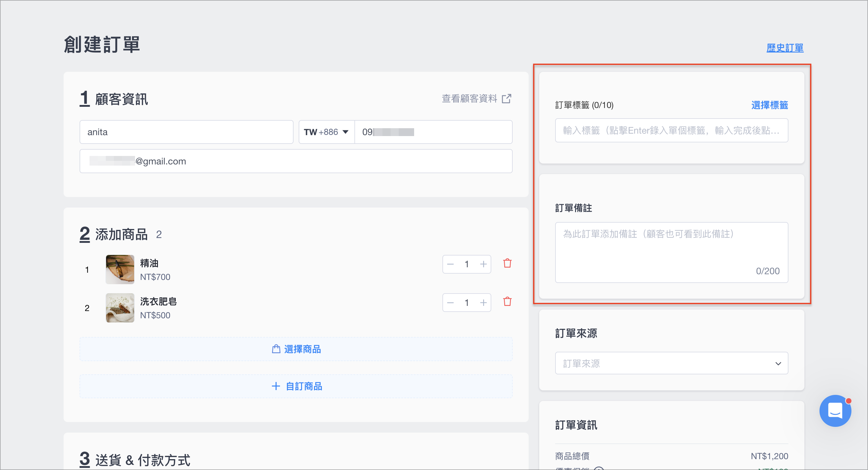The image size is (868, 470).
Task: Click the 精油 product thumbnail
Action: (x=120, y=269)
